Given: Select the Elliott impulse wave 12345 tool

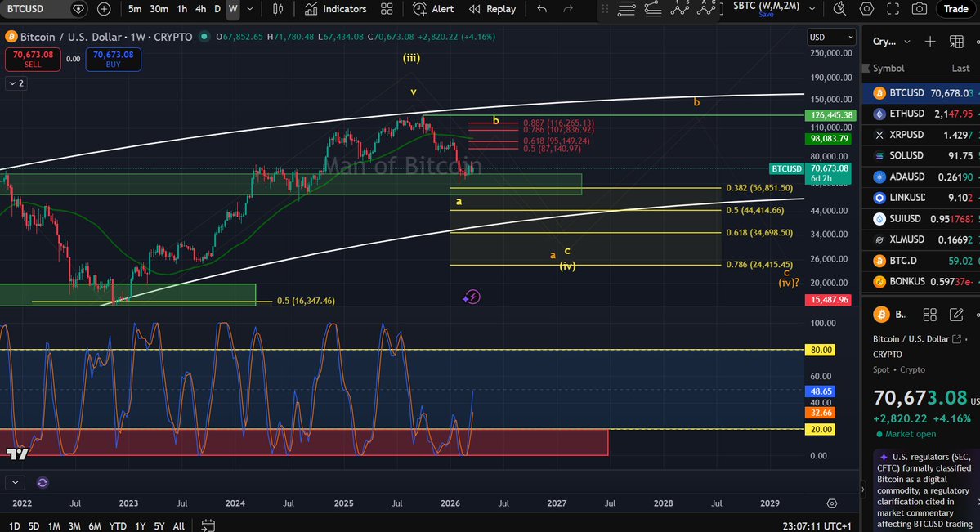Looking at the screenshot, I should point(680,9).
